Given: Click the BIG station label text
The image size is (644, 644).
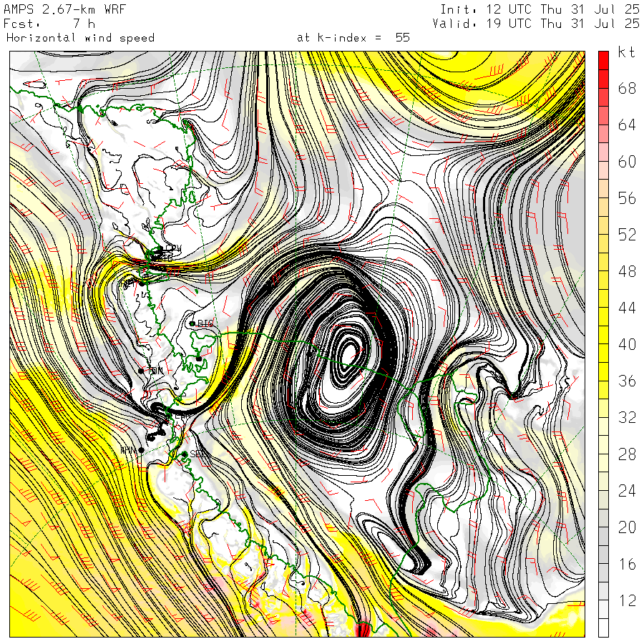Looking at the screenshot, I should (205, 323).
